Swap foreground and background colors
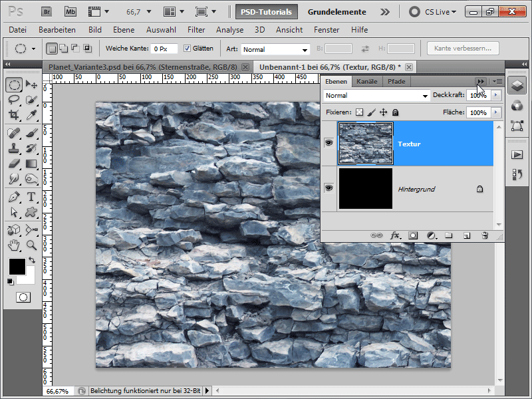Viewport: 532px width, 399px height. [x=32, y=260]
